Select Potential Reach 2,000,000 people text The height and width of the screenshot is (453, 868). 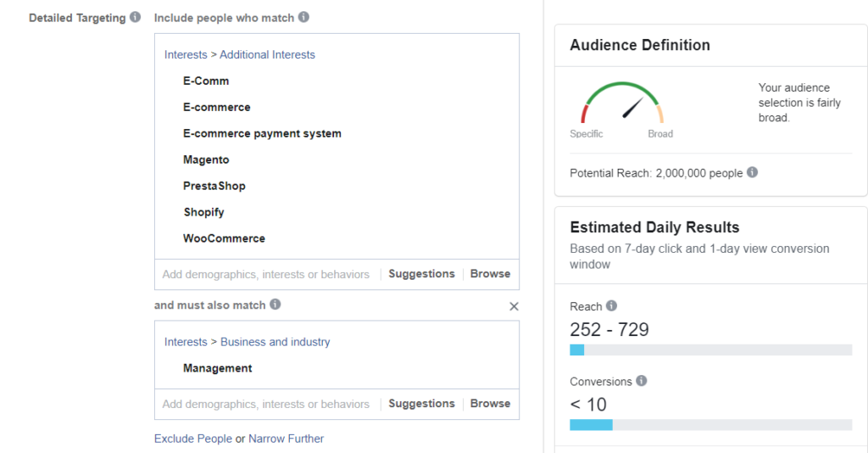pyautogui.click(x=656, y=173)
